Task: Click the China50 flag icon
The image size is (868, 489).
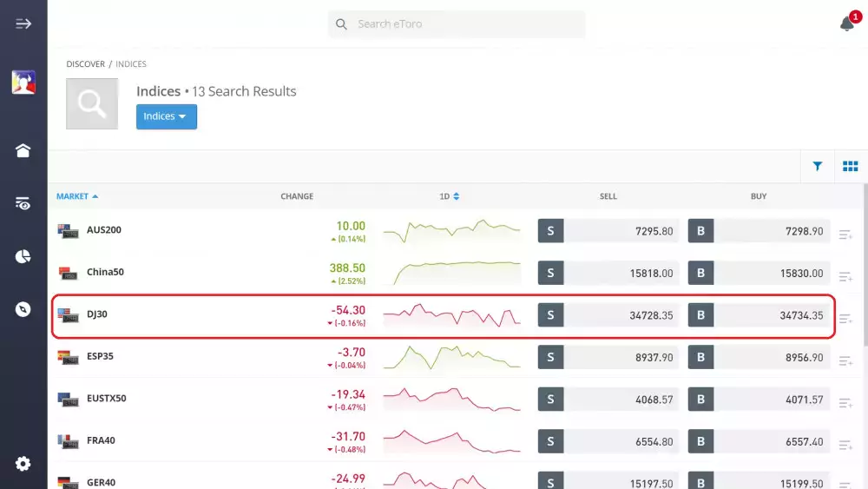Action: pos(68,273)
